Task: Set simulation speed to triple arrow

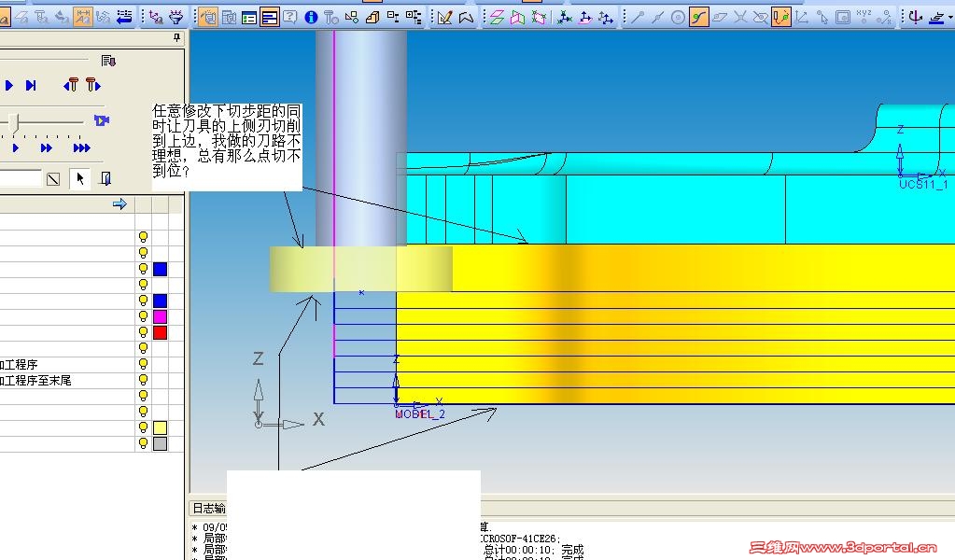Action: tap(81, 147)
